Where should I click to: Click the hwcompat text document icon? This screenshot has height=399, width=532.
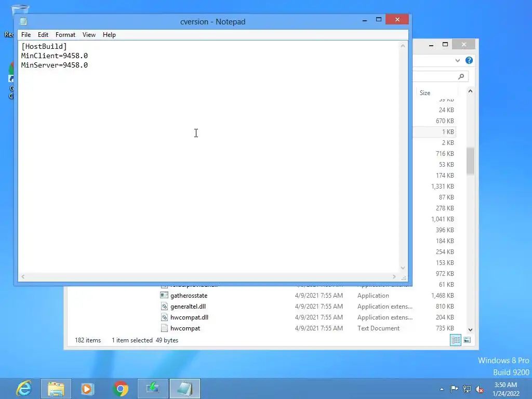[x=164, y=328]
